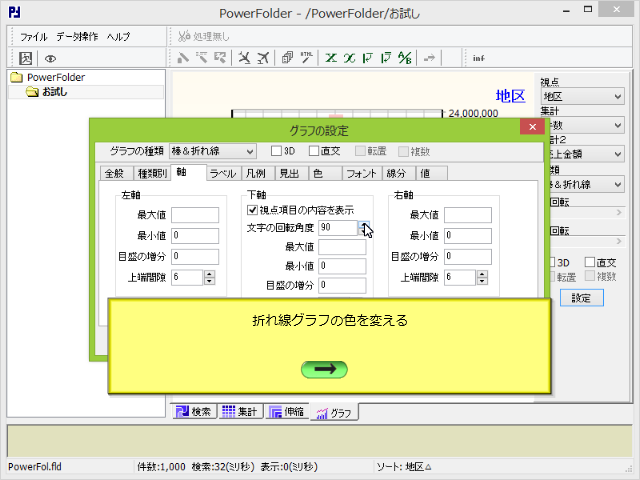The height and width of the screenshot is (480, 640).
Task: Click the first green Excel-style toolbar icon
Action: click(331, 58)
